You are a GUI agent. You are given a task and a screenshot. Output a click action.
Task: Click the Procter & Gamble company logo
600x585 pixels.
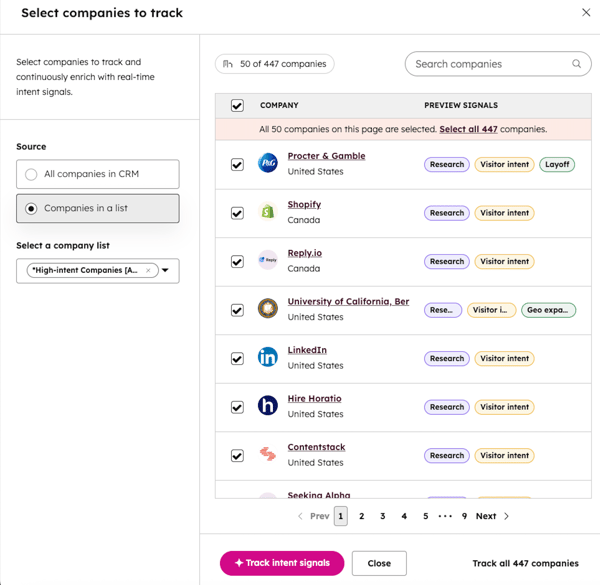(267, 164)
